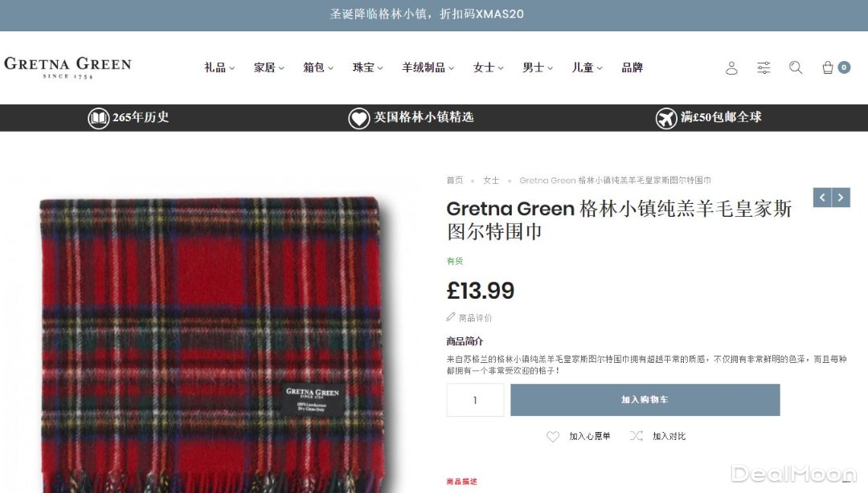Click the Gretna Green logo

click(x=68, y=67)
